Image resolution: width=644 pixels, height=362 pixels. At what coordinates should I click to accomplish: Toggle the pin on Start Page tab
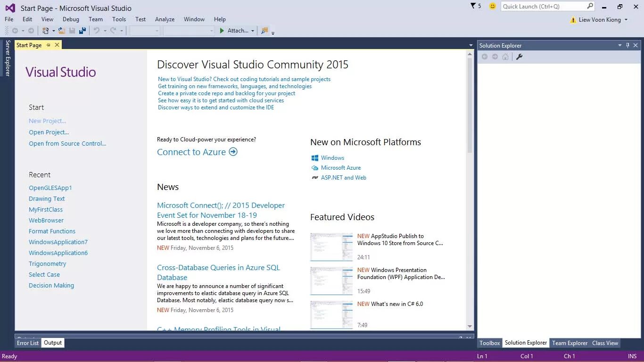pos(48,45)
